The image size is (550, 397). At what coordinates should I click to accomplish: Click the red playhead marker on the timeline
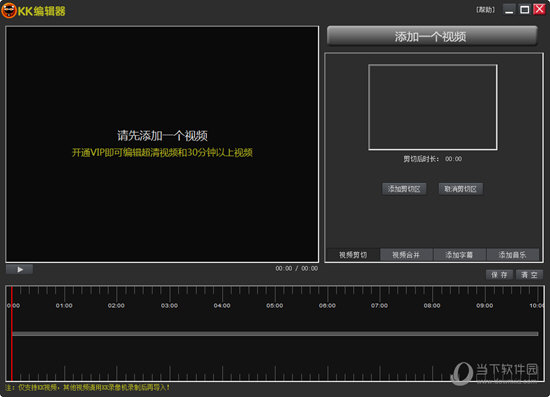point(12,333)
